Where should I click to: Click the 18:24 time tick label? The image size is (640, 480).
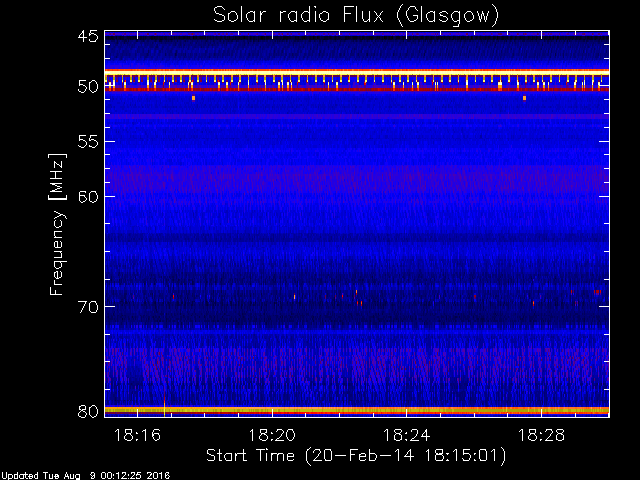407,435
